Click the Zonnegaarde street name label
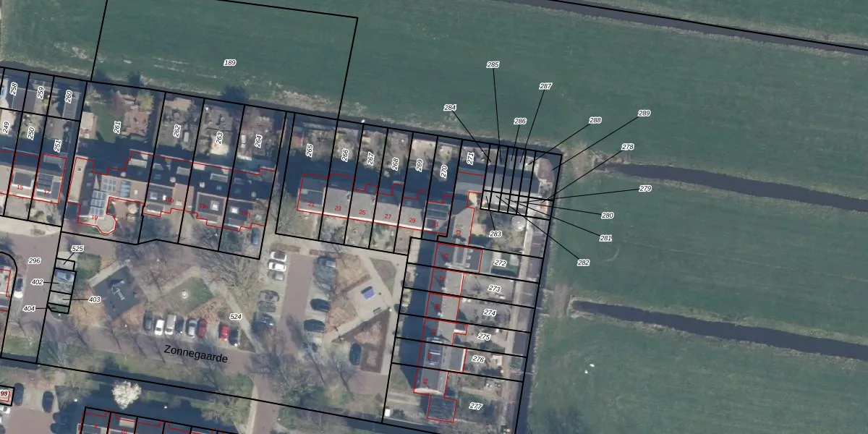The width and height of the screenshot is (868, 434). [x=195, y=353]
